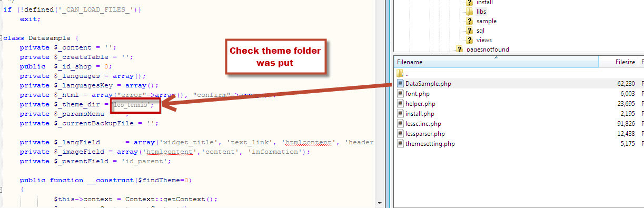Click the install.php file icon
The height and width of the screenshot is (208, 644).
(400, 113)
